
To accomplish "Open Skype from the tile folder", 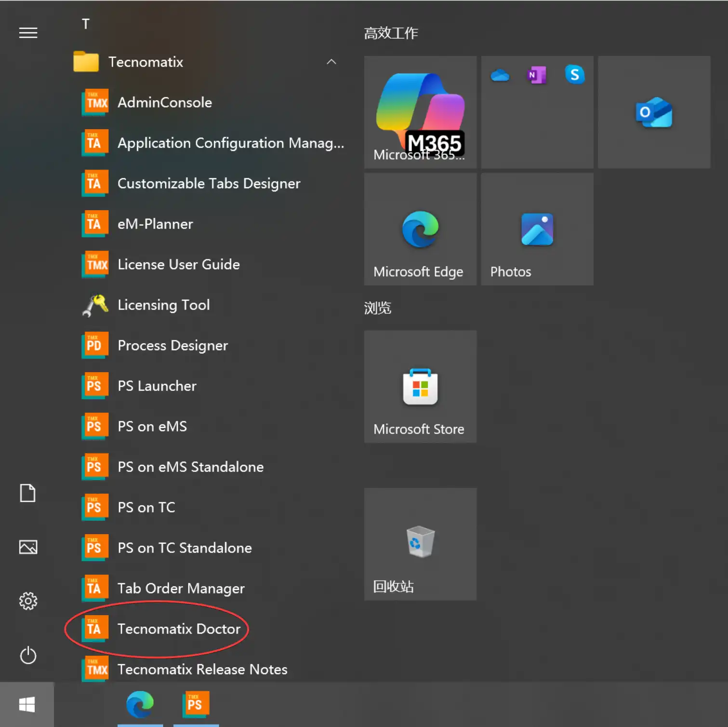I will (x=574, y=75).
